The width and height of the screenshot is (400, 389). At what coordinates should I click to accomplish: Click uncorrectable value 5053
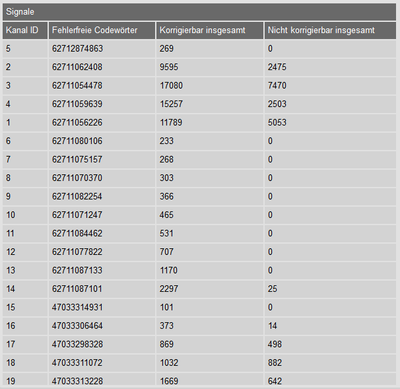click(277, 123)
